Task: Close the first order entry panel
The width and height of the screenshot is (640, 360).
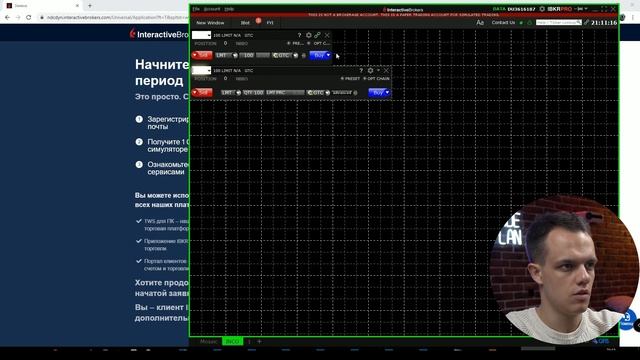Action: 327,36
